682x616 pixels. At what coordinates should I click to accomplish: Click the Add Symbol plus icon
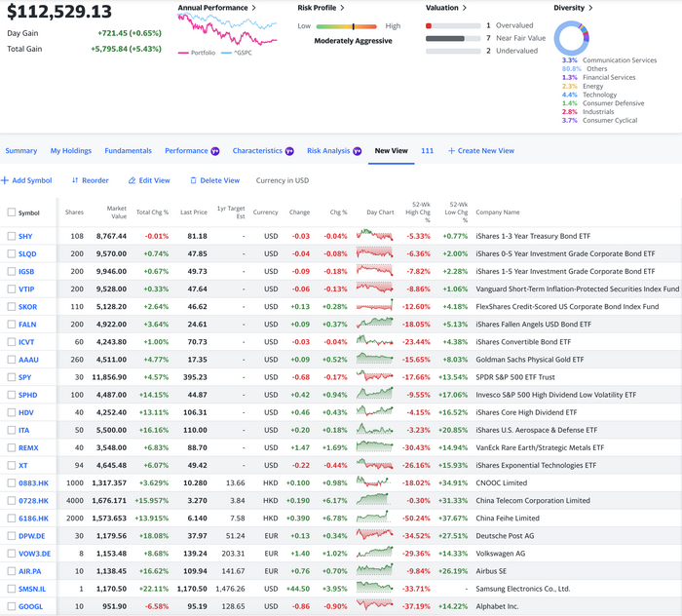point(5,180)
